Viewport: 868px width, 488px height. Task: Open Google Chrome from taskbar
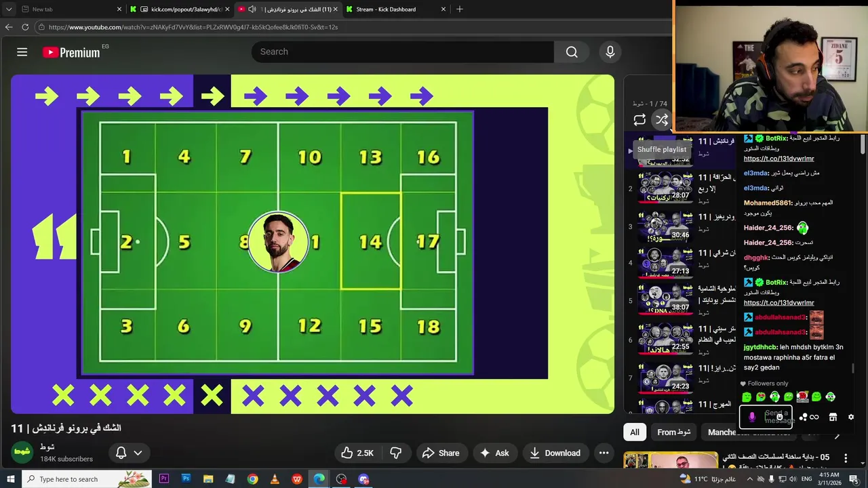point(252,479)
